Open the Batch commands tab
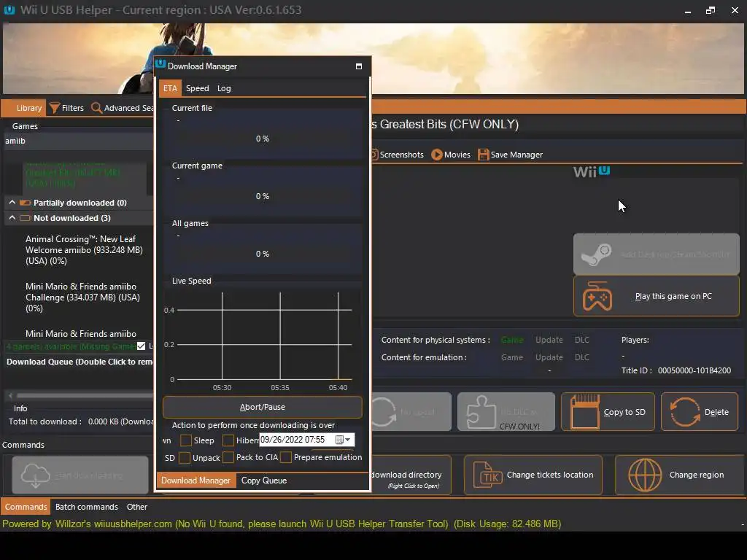 87,507
